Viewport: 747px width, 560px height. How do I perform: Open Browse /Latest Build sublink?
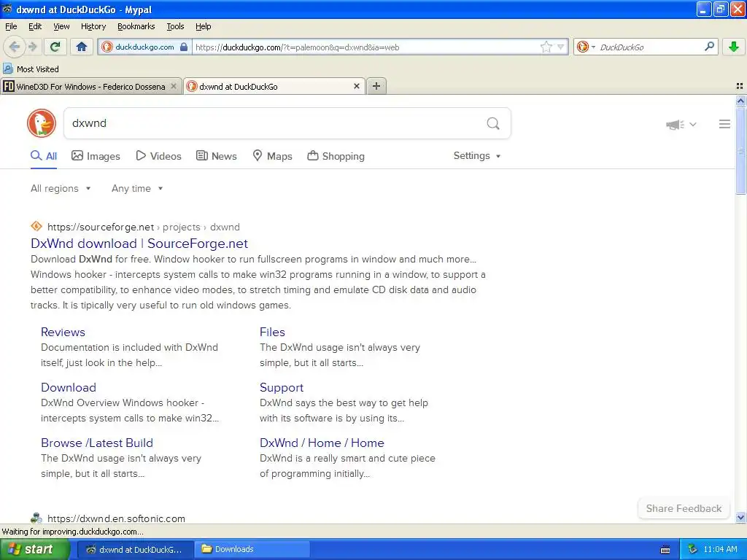[x=97, y=443]
